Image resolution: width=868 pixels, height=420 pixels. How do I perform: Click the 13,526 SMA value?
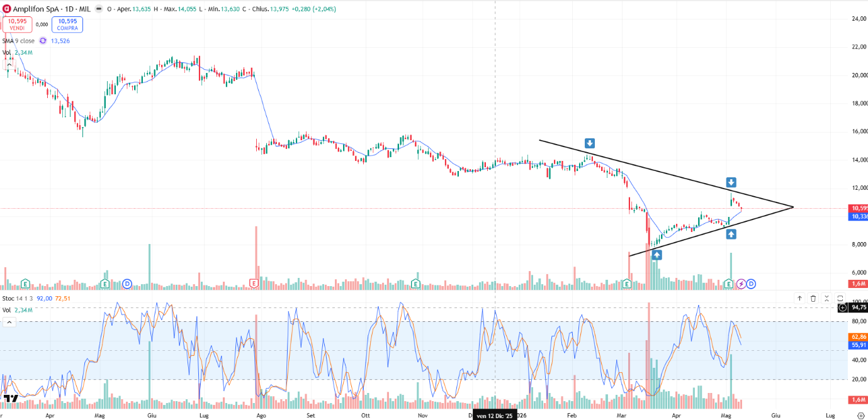point(60,41)
